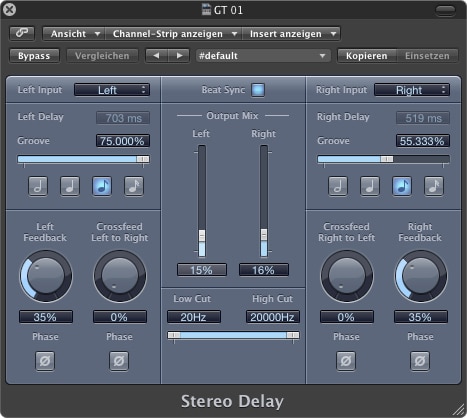Click the link chain icon button
The height and width of the screenshot is (418, 467).
[22, 33]
